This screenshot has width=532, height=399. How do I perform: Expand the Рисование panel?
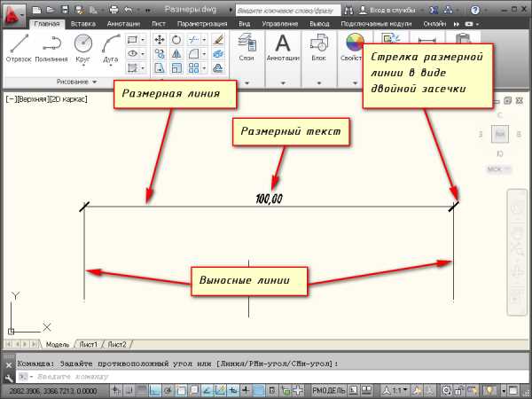pos(76,82)
